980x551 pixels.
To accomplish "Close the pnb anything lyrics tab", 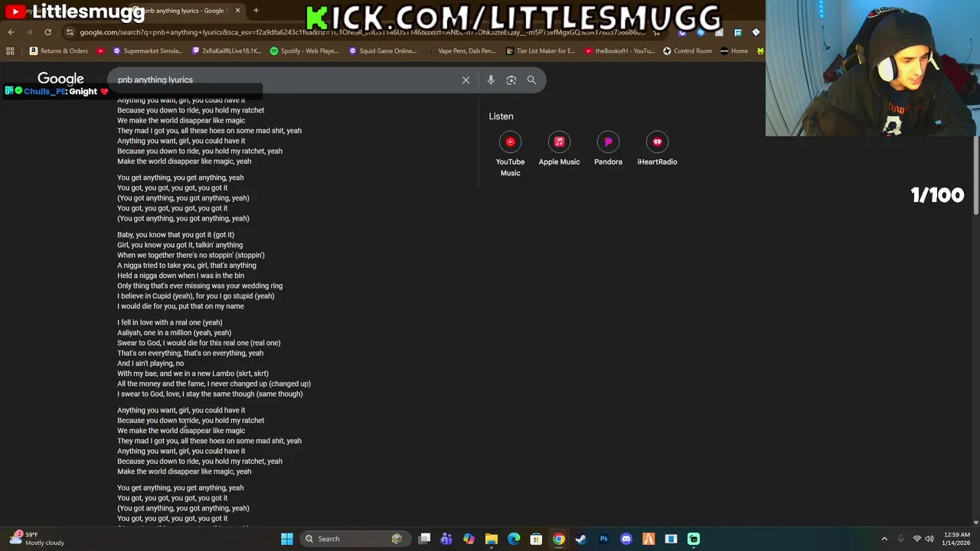I will pyautogui.click(x=237, y=11).
